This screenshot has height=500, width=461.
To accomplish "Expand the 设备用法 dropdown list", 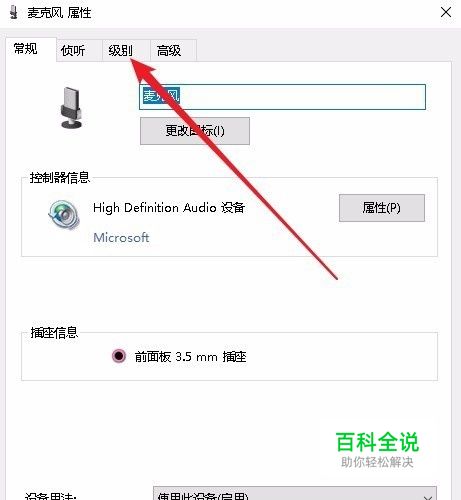I will coord(295,493).
